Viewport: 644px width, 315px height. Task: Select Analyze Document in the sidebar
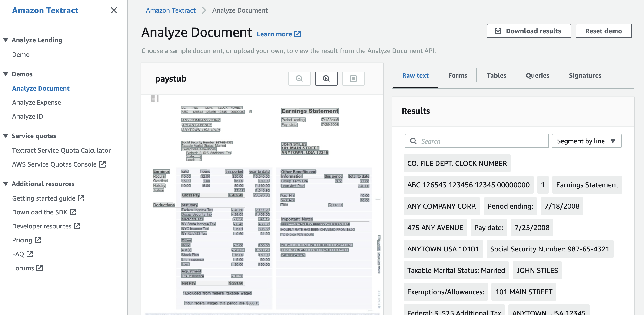[x=41, y=89]
